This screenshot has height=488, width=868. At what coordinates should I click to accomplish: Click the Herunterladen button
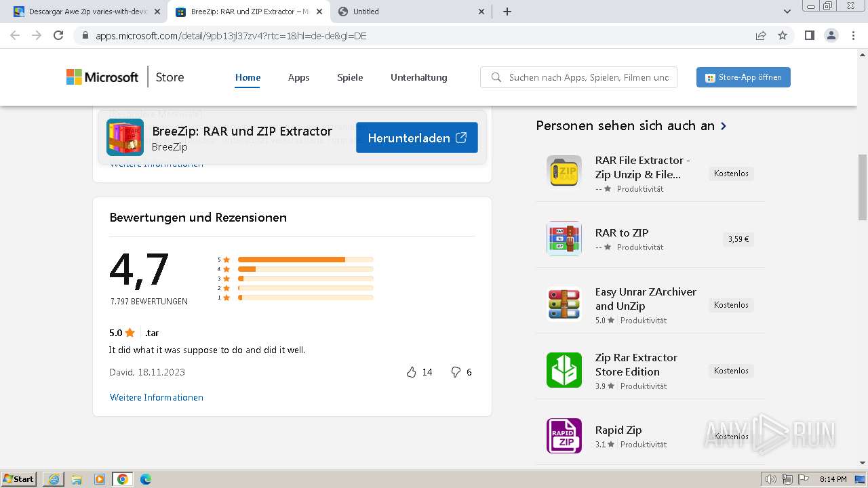[417, 138]
